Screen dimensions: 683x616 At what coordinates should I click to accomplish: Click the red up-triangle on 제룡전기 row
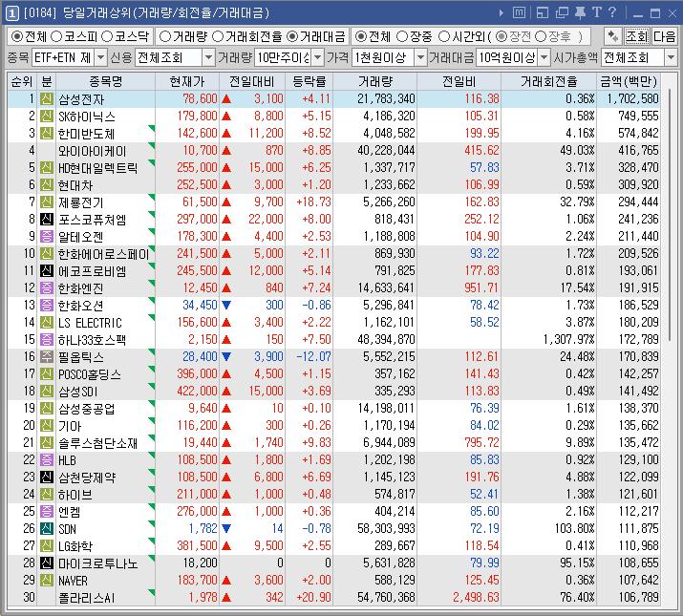(x=226, y=202)
